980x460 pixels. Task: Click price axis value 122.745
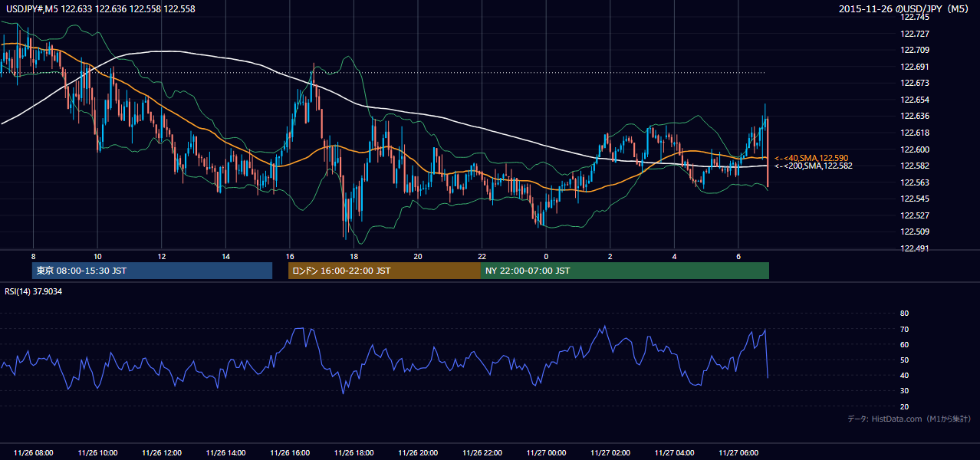[914, 17]
